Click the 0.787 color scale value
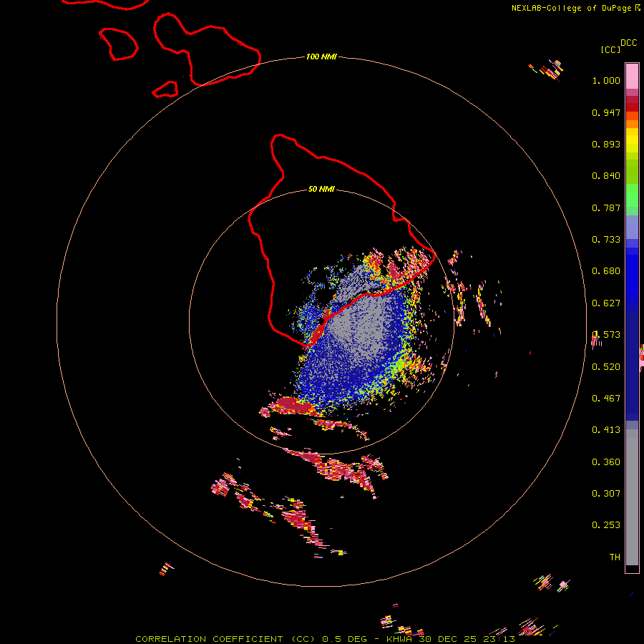The image size is (644, 644). pyautogui.click(x=606, y=208)
